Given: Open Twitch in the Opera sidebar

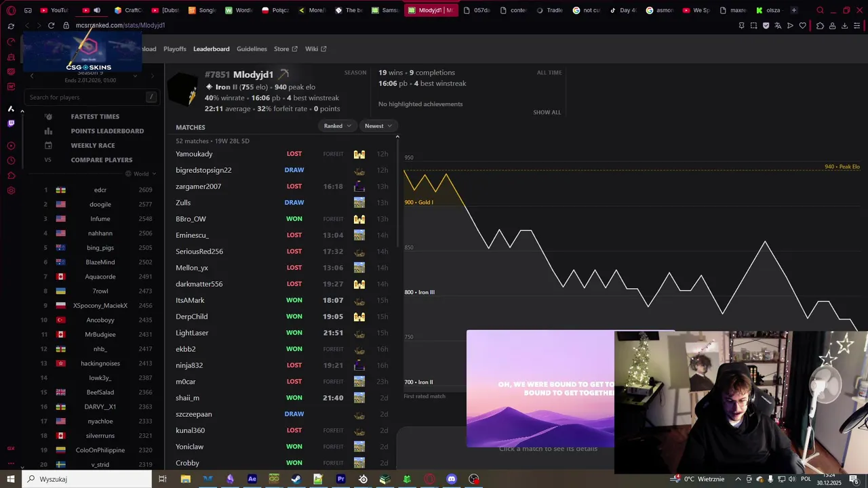Looking at the screenshot, I should point(11,123).
